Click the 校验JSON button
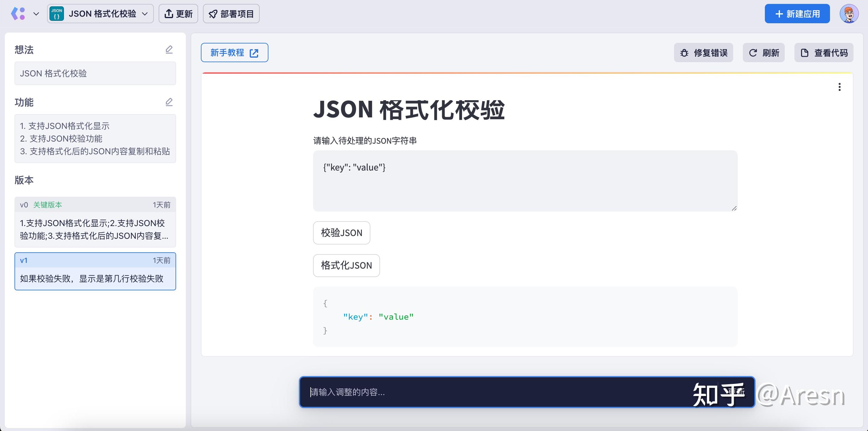 (x=341, y=233)
